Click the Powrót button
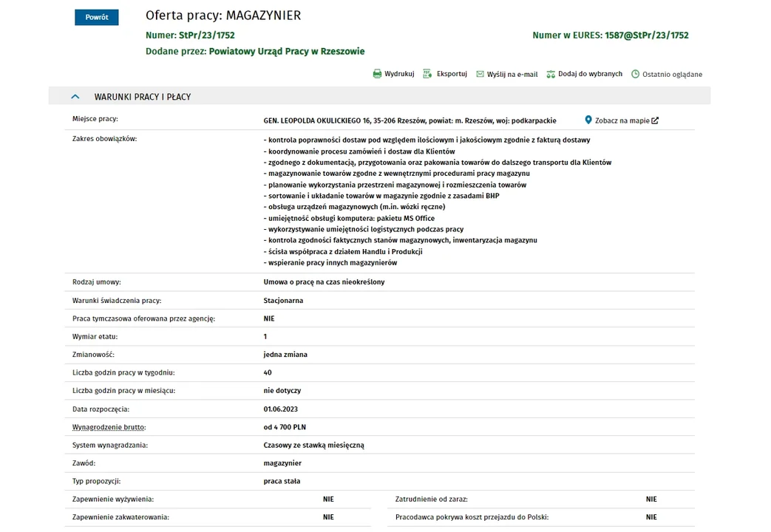Viewport: 771px width, 532px height. (96, 17)
